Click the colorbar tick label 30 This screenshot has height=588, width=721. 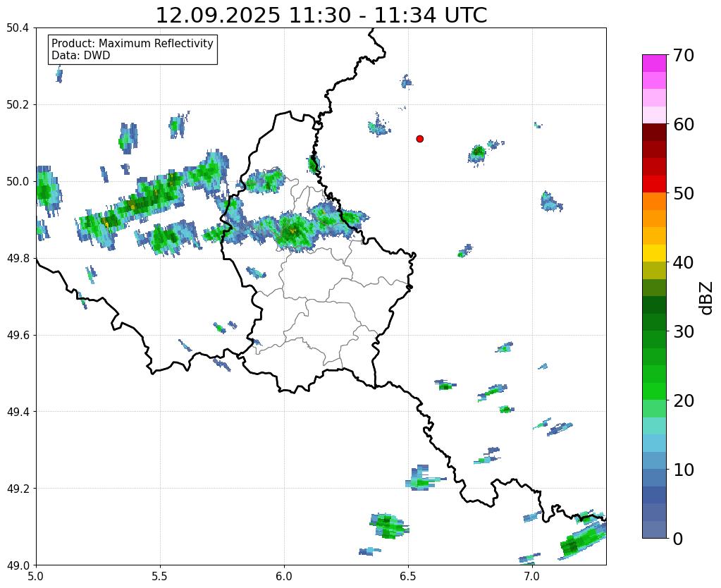tap(684, 331)
